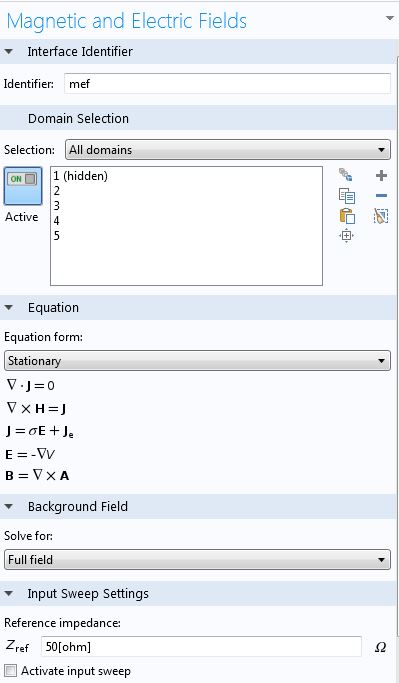Image resolution: width=399 pixels, height=683 pixels.
Task: Click the Paste Selection clipboard icon
Action: 347,216
